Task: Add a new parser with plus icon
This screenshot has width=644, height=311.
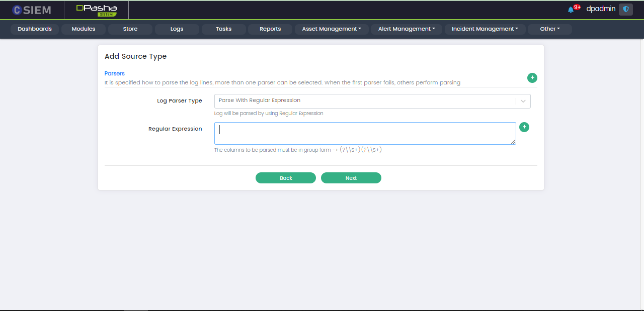Action: 532,78
